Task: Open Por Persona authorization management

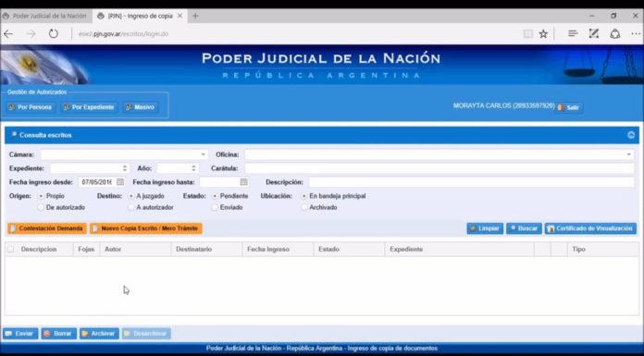Action: click(31, 107)
